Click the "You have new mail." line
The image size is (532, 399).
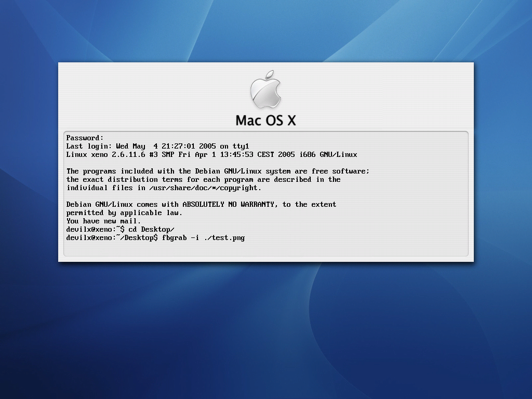(x=103, y=221)
